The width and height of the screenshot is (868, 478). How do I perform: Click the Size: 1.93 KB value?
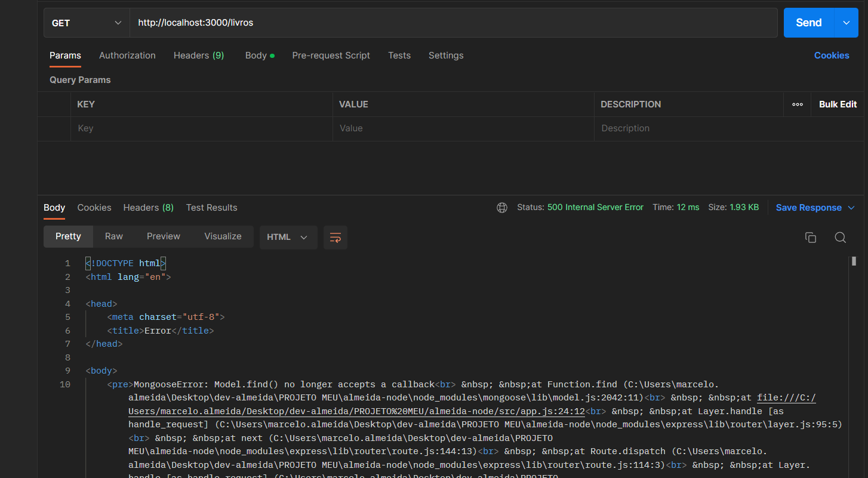tap(744, 208)
